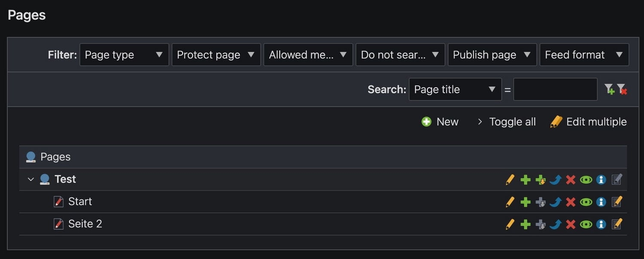
Task: Open the Feed format filter dropdown
Action: [x=584, y=55]
